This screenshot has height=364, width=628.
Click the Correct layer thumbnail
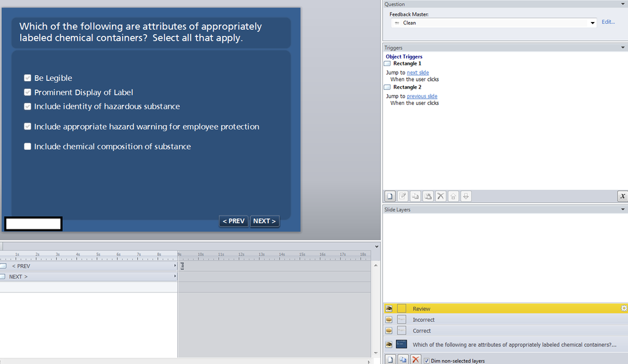(402, 331)
